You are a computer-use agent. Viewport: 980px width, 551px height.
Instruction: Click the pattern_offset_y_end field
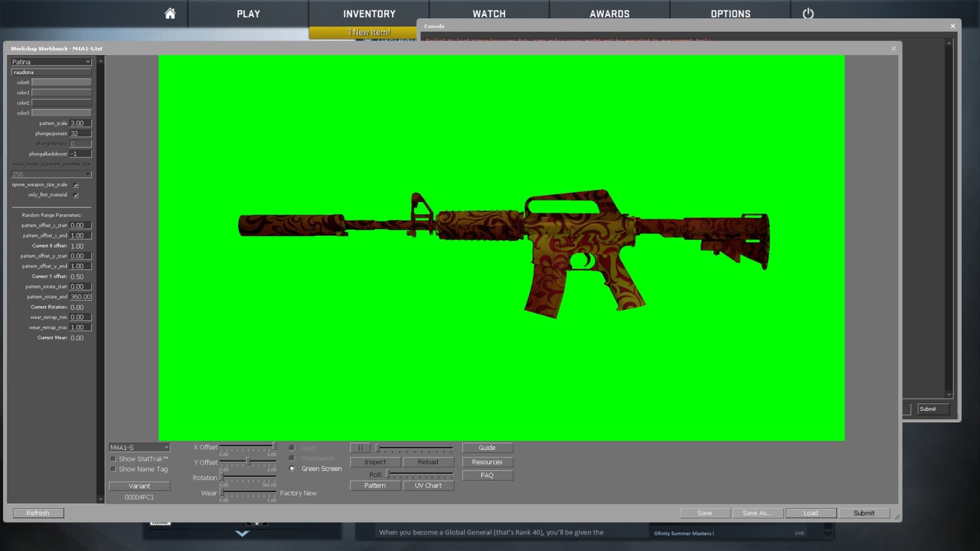[x=80, y=266]
